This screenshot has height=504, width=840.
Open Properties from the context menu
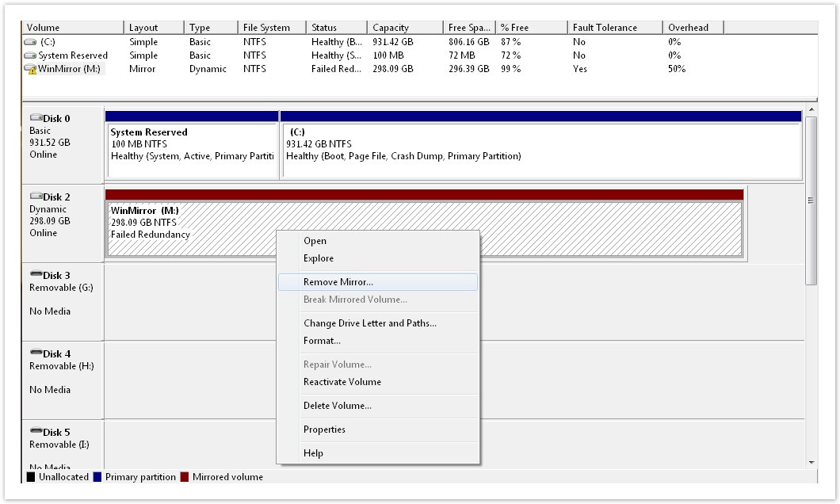tap(324, 430)
